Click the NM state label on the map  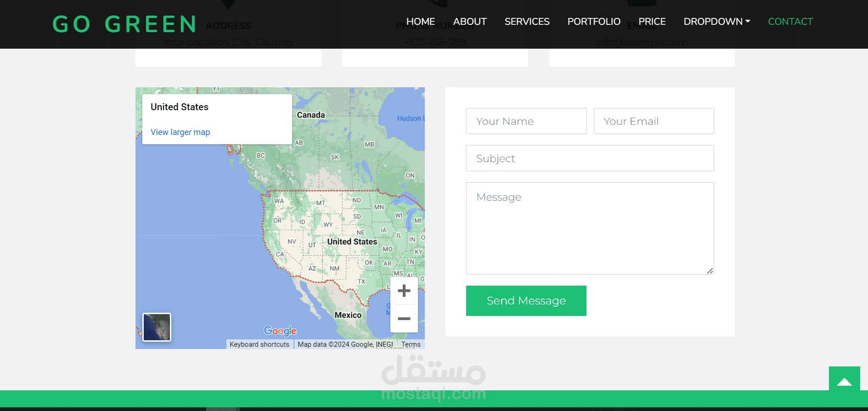[x=335, y=269]
